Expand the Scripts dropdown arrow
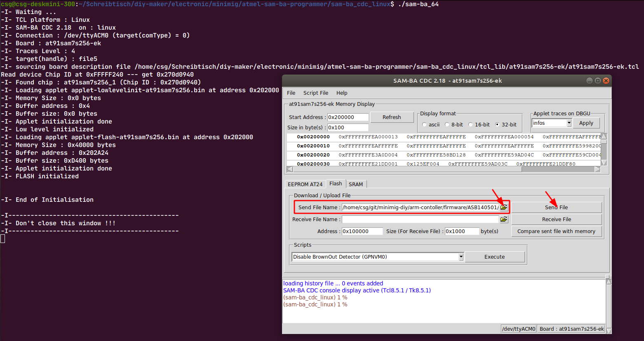The image size is (644, 341). point(461,257)
